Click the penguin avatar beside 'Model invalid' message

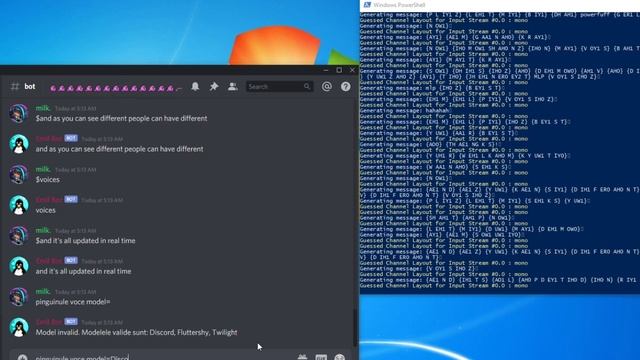[19, 327]
